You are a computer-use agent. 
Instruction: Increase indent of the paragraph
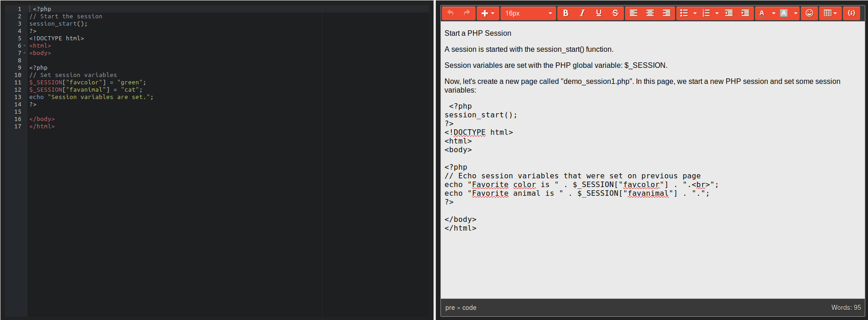click(x=745, y=13)
